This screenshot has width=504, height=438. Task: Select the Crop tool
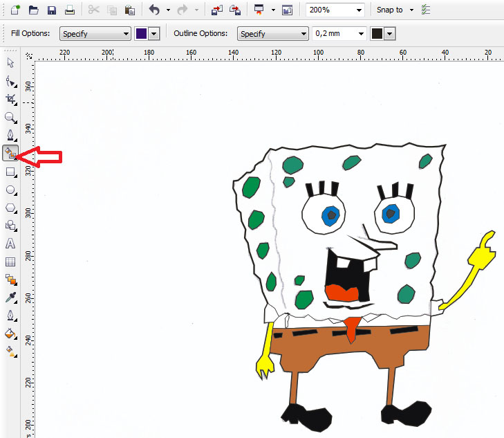pos(11,100)
